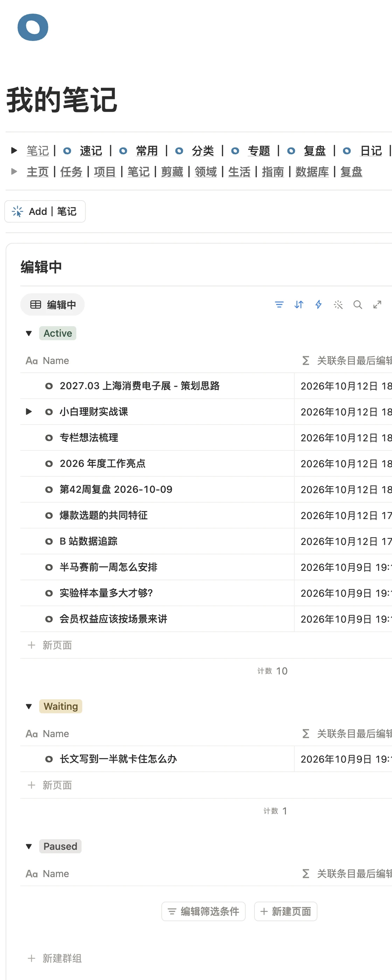Open note 爆款选题的共同特征
Screen dimensions: 392x980
[x=104, y=516]
